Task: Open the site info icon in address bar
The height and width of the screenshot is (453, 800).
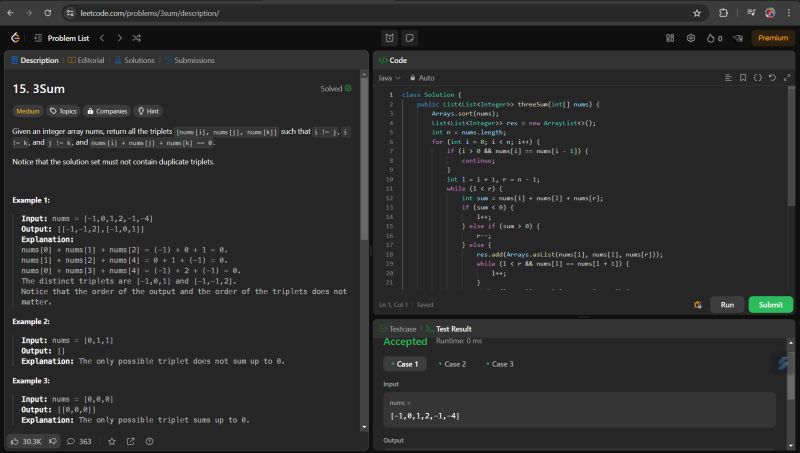Action: click(70, 13)
